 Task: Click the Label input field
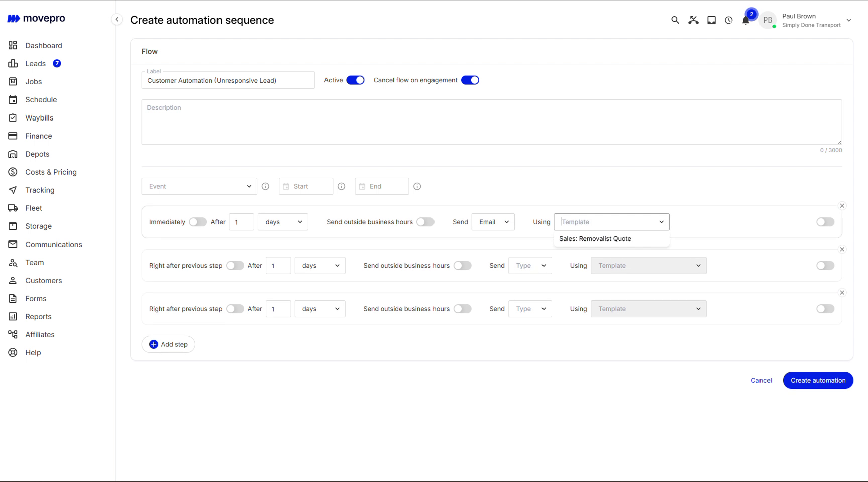pyautogui.click(x=228, y=80)
